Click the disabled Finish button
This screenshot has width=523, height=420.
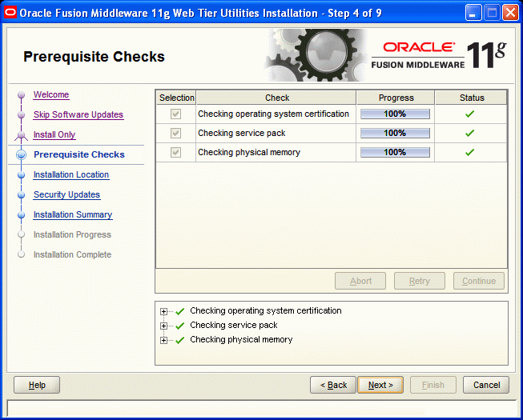point(433,385)
